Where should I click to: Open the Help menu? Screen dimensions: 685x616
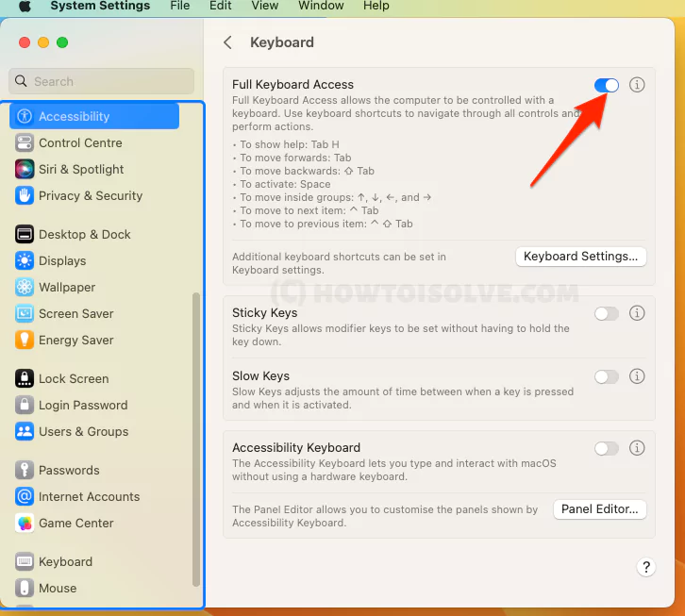[376, 6]
